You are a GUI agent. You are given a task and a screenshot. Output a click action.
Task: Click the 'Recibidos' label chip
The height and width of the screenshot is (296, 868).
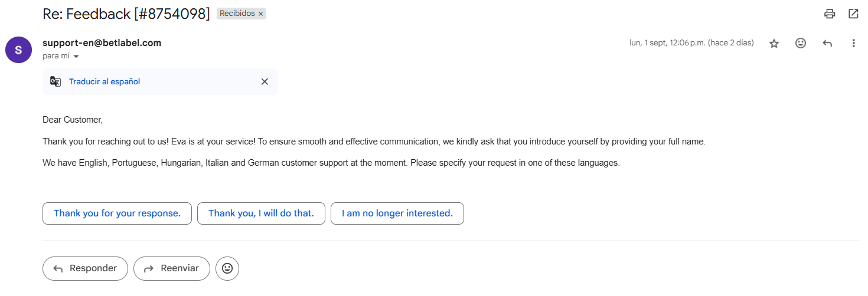pyautogui.click(x=237, y=14)
